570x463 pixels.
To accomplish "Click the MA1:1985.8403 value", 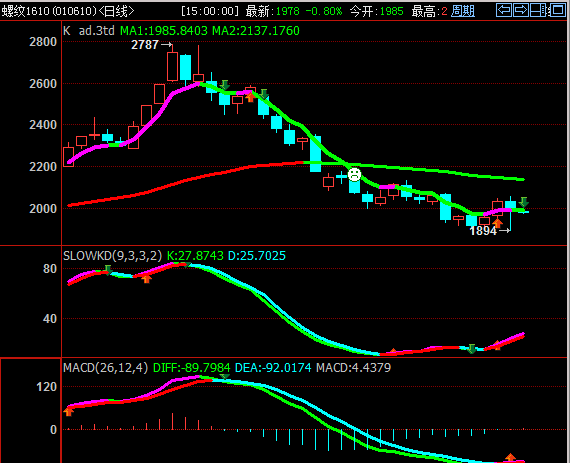I will tap(164, 31).
